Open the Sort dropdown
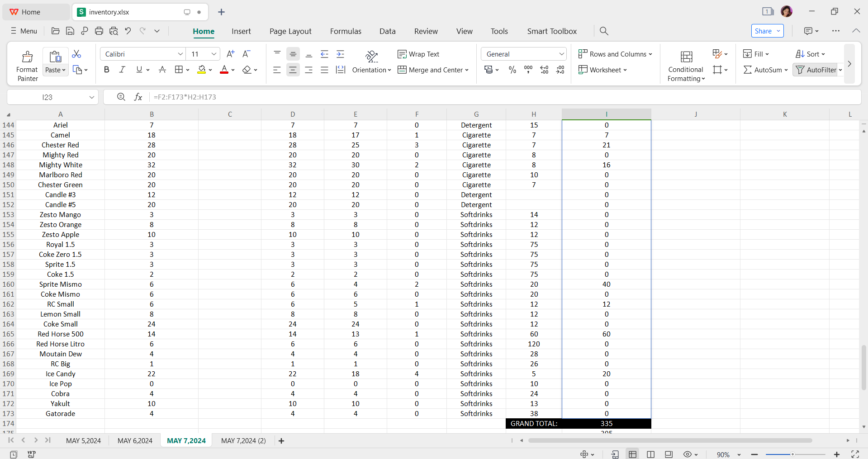 click(x=810, y=54)
